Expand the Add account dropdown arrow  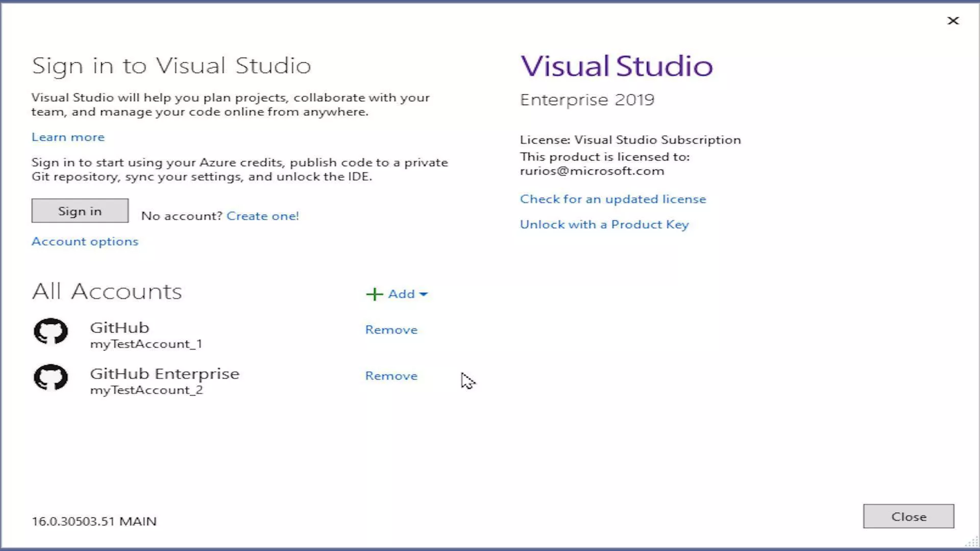(423, 294)
